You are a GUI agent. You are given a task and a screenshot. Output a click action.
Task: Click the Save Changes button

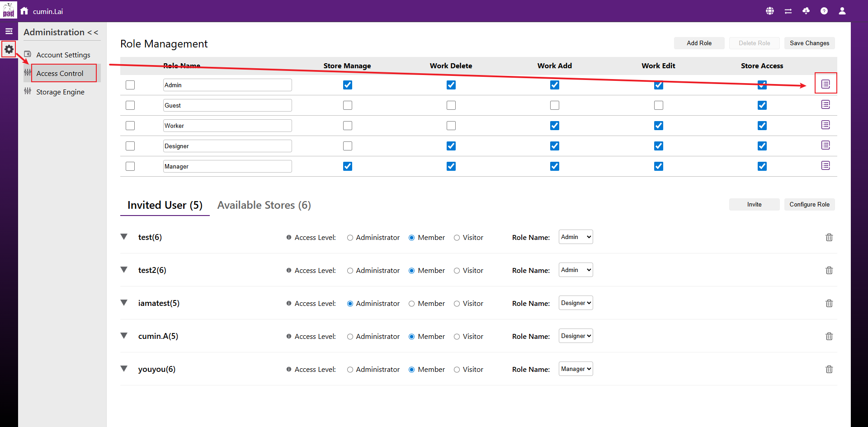(809, 43)
